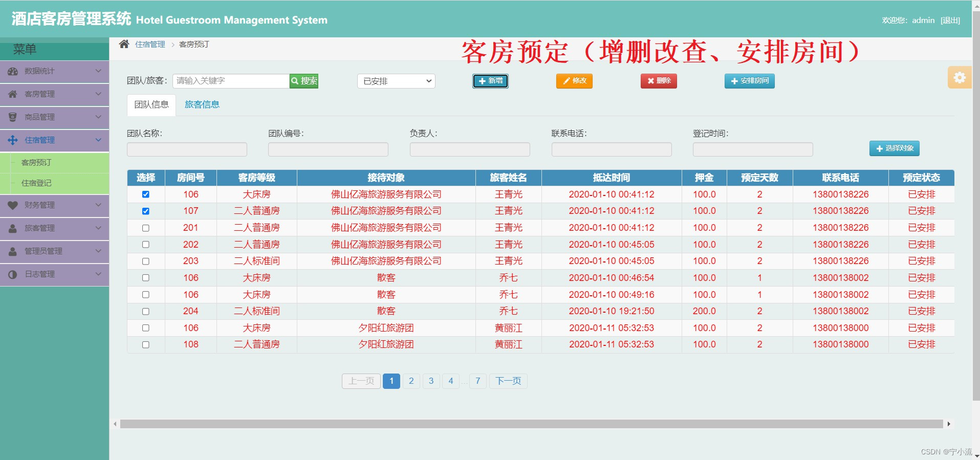Select the checkbox for room 202

(x=146, y=245)
